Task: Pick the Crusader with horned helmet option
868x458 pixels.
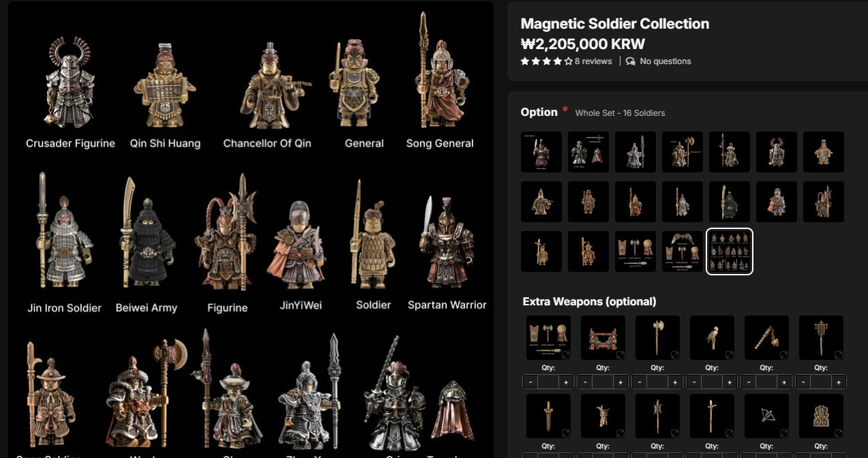Action: [x=776, y=152]
